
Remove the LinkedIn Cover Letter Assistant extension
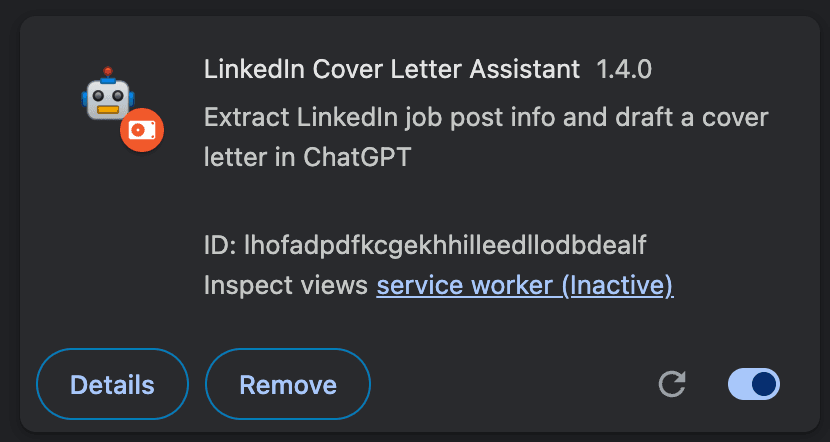tap(288, 384)
